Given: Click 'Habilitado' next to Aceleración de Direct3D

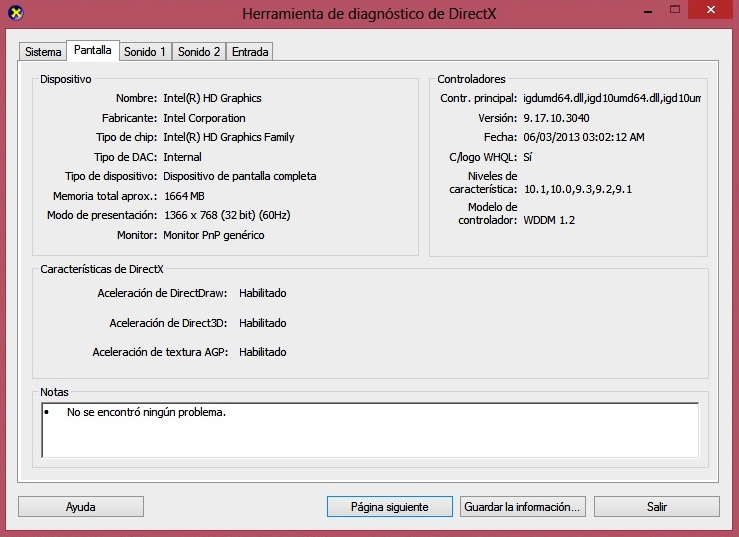Looking at the screenshot, I should [x=263, y=323].
